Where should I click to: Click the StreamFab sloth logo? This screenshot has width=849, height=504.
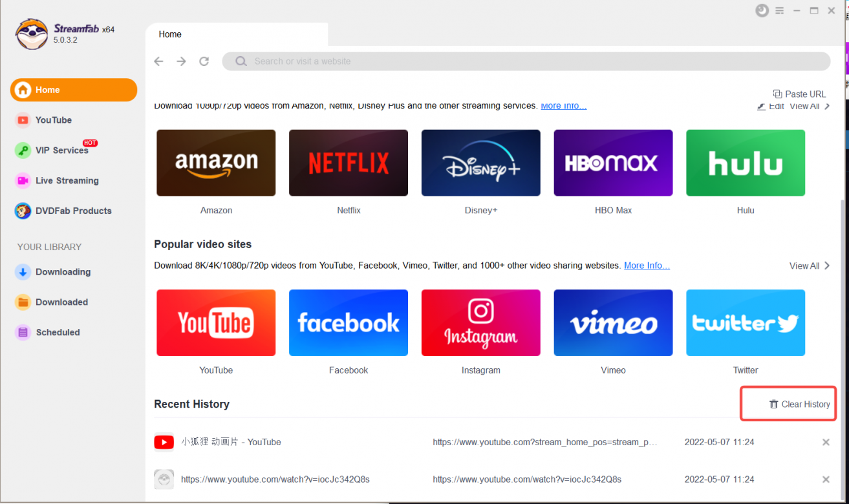pos(32,34)
